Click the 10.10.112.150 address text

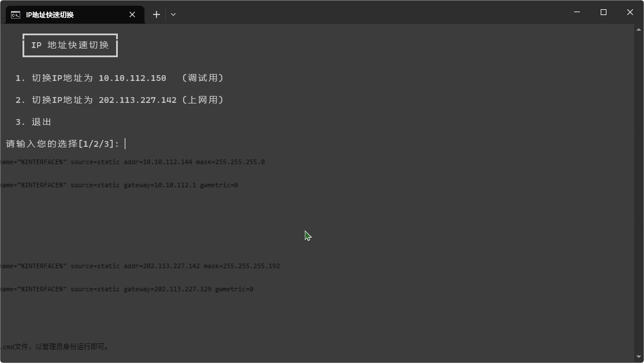132,78
